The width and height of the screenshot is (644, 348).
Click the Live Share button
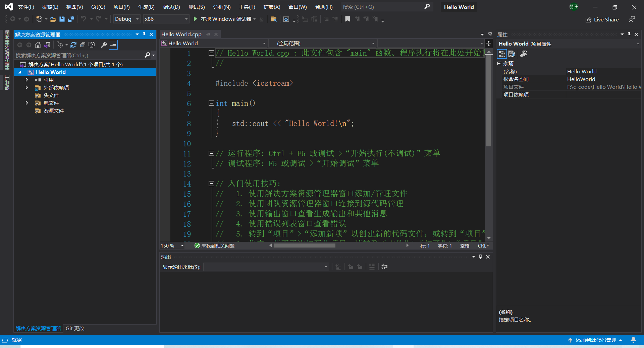602,19
